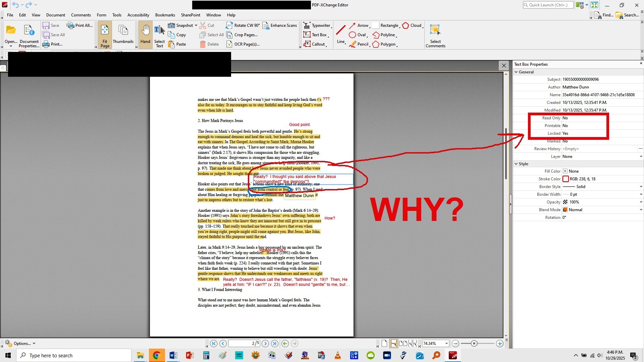The width and height of the screenshot is (644, 362).
Task: Open the Comments menu
Action: (81, 15)
